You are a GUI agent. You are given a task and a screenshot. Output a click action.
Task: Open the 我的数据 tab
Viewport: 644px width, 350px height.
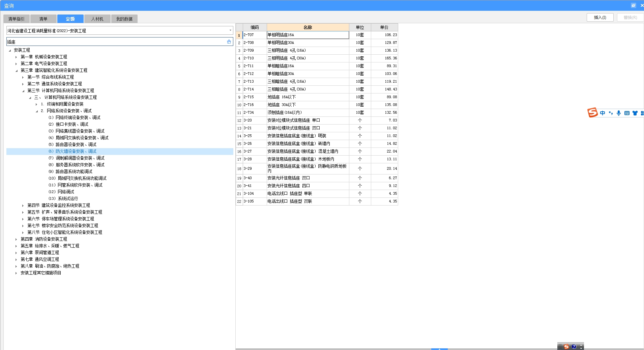(x=124, y=19)
